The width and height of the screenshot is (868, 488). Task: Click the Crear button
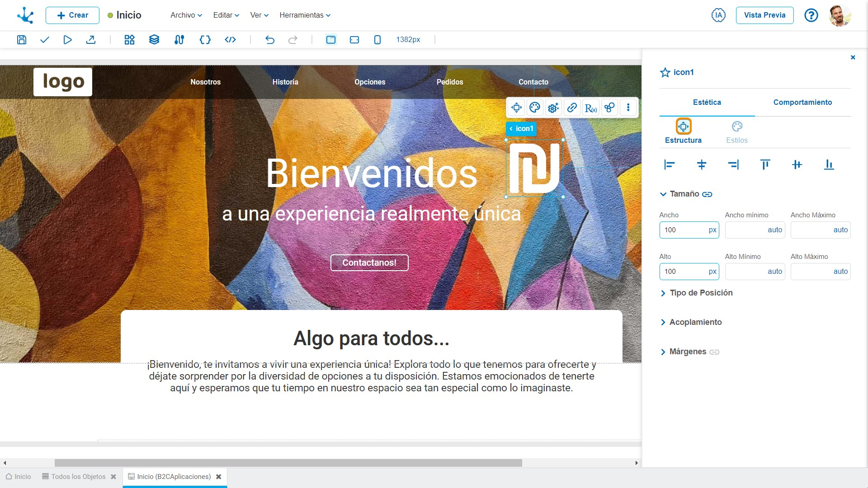[72, 15]
